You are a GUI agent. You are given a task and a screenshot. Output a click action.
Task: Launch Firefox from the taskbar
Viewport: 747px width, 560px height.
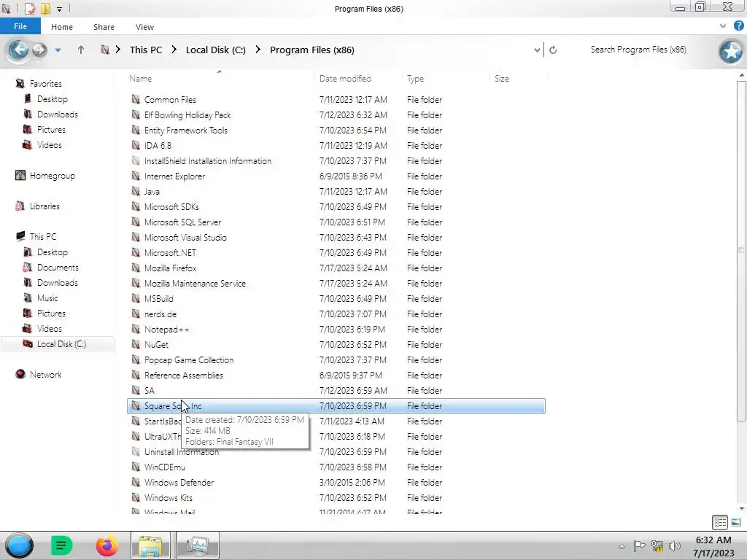(107, 545)
